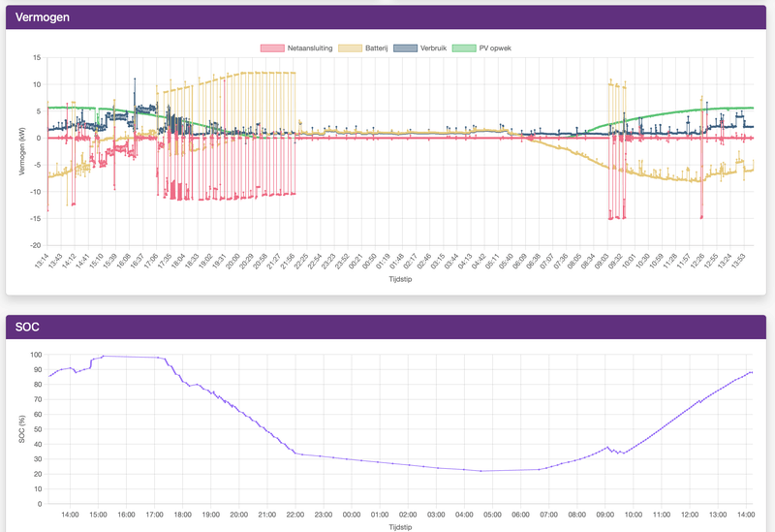Hide the PV opwek series via its label
Image resolution: width=775 pixels, height=532 pixels.
click(x=495, y=48)
